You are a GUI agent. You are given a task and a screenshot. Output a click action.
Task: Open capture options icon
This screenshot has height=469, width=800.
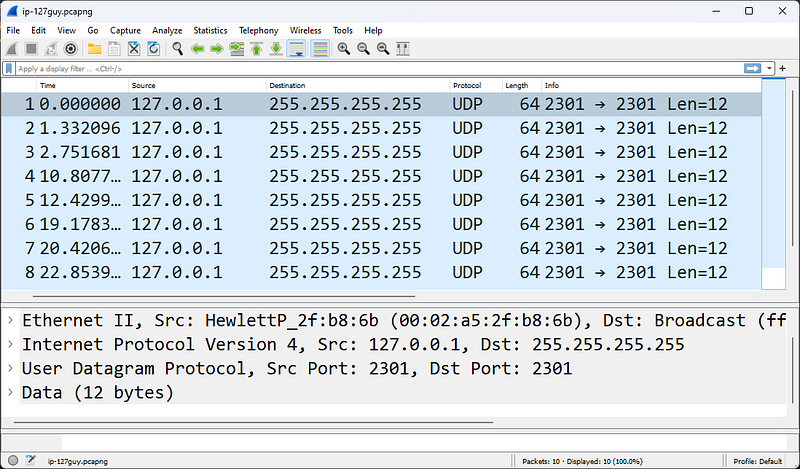pos(71,49)
